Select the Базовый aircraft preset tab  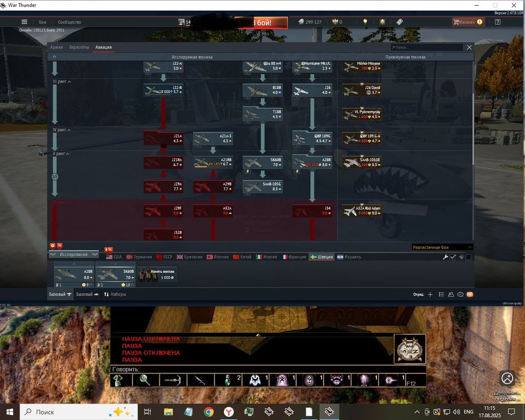point(60,294)
